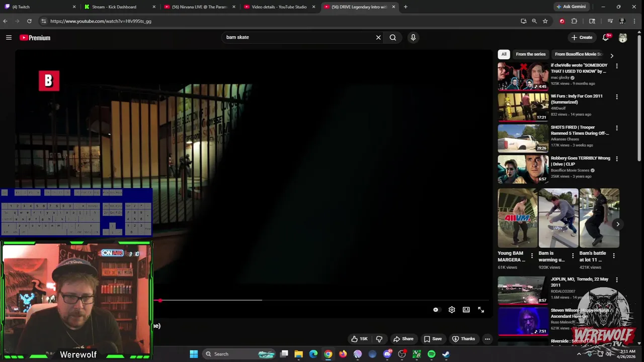Open Steam from taskbar
This screenshot has width=644, height=362.
point(446,354)
